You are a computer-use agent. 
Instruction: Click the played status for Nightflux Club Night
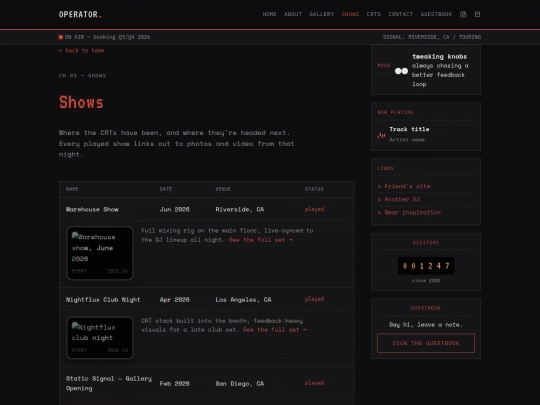click(x=314, y=299)
